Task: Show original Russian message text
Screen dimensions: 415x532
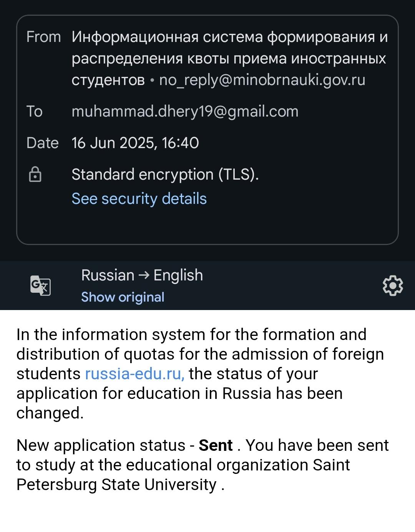Action: (x=123, y=297)
